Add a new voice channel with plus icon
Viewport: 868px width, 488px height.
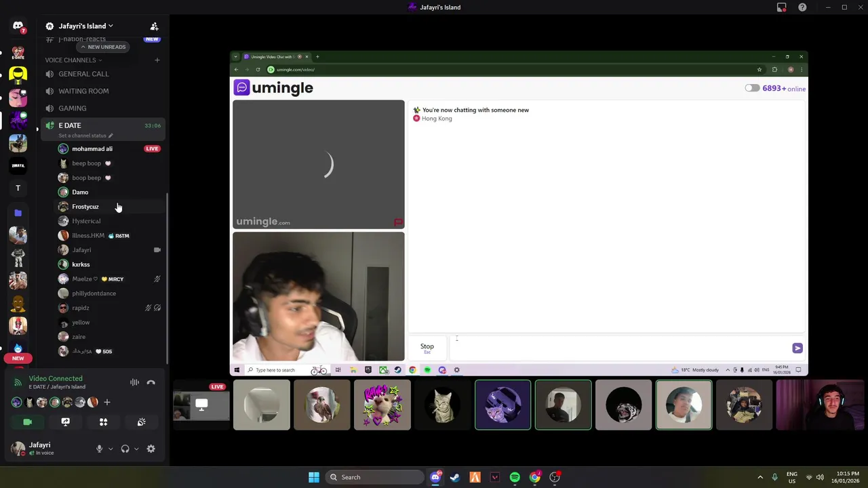(x=157, y=60)
